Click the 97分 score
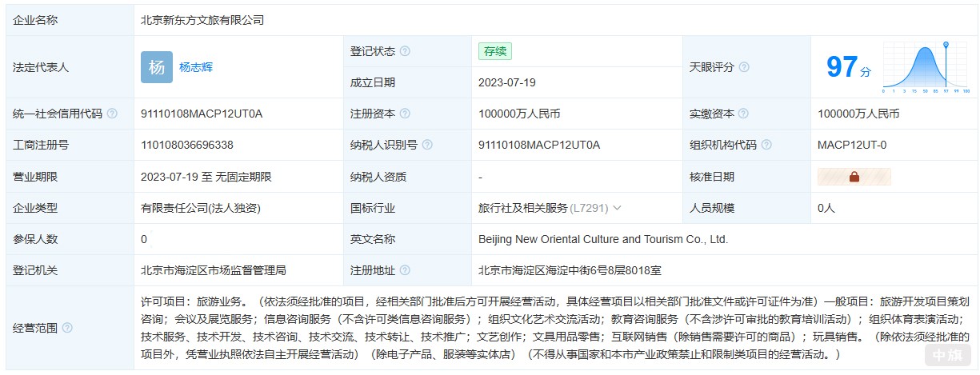This screenshot has width=980, height=375. pyautogui.click(x=849, y=67)
